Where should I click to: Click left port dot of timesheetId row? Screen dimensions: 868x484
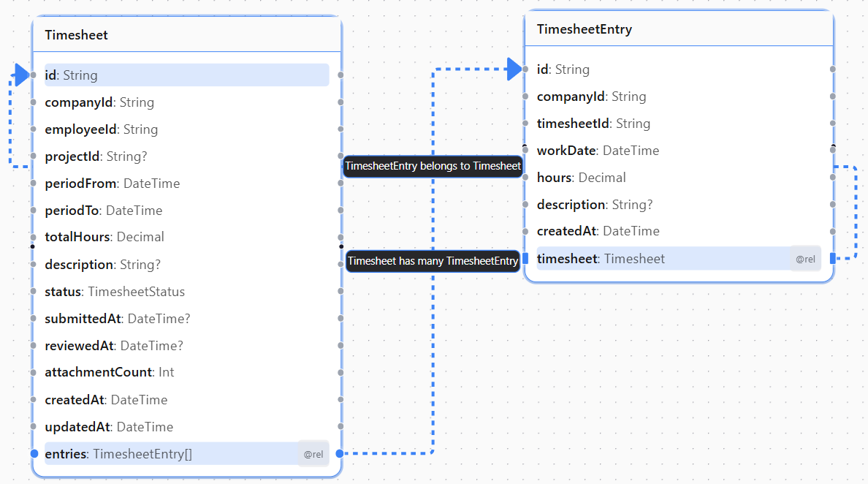pos(525,124)
